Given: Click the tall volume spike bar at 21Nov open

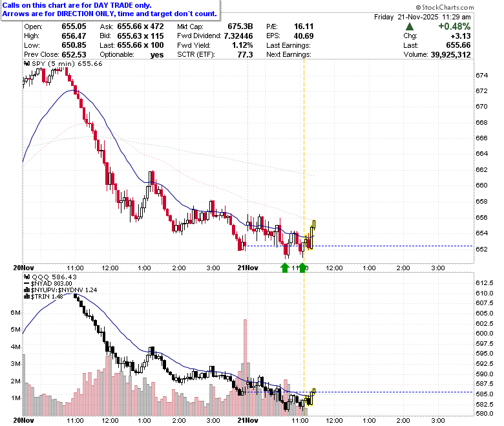Looking at the screenshot, I should tap(246, 367).
